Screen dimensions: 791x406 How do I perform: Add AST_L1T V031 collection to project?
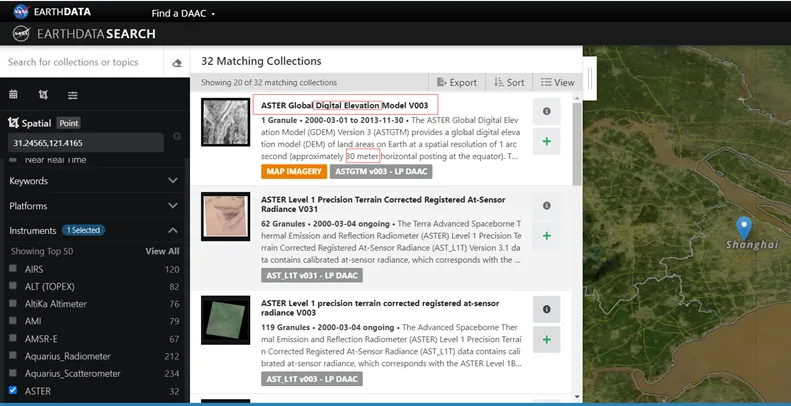click(x=546, y=236)
